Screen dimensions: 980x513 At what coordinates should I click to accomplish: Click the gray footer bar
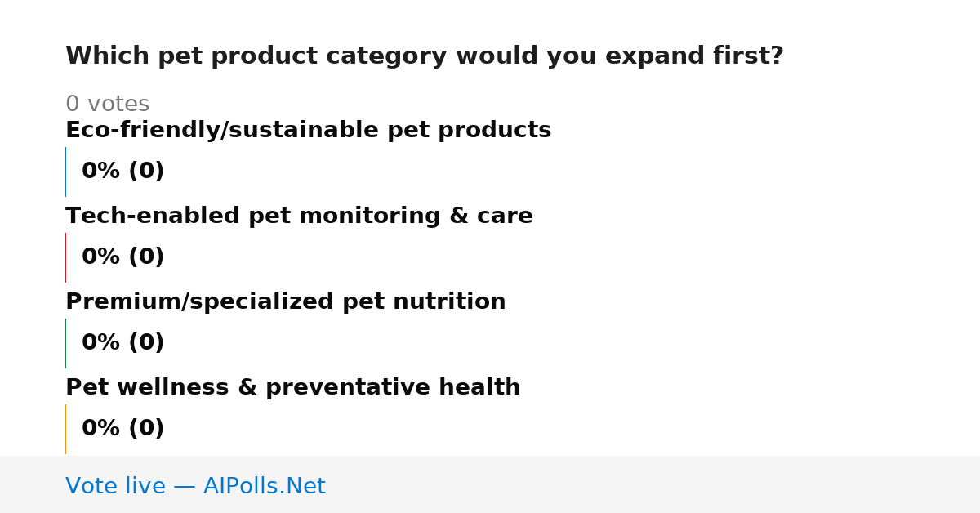tap(490, 484)
